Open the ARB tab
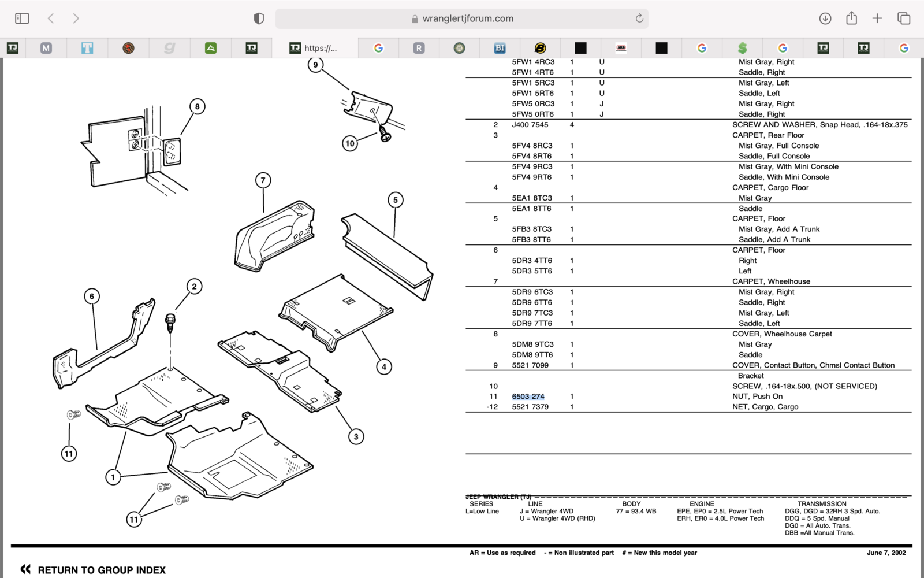924x578 pixels. point(621,48)
